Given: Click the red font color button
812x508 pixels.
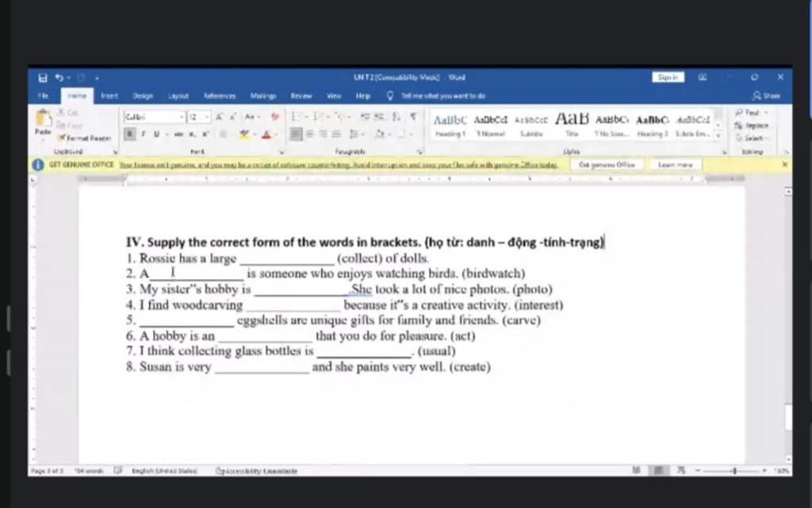Looking at the screenshot, I should pos(266,135).
